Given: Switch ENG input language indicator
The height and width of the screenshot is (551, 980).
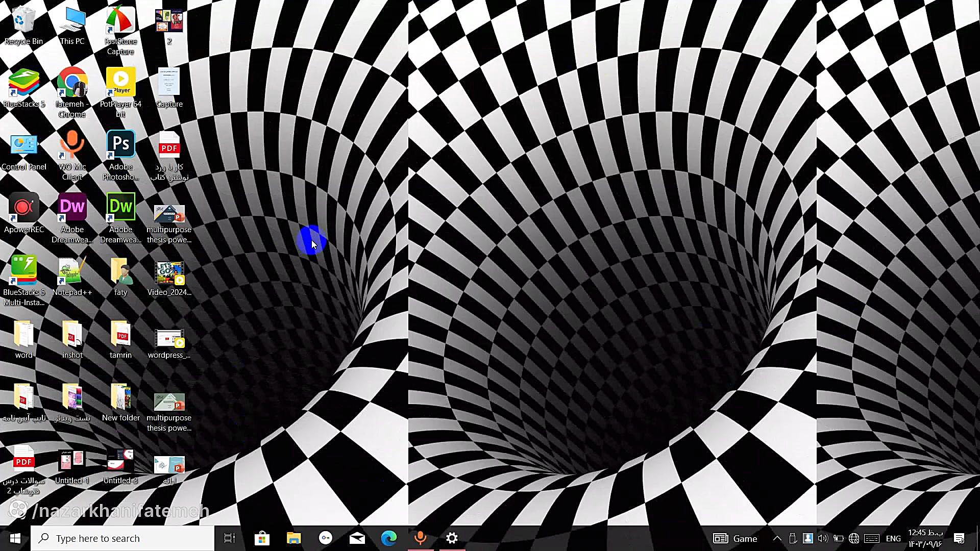Looking at the screenshot, I should pos(893,538).
